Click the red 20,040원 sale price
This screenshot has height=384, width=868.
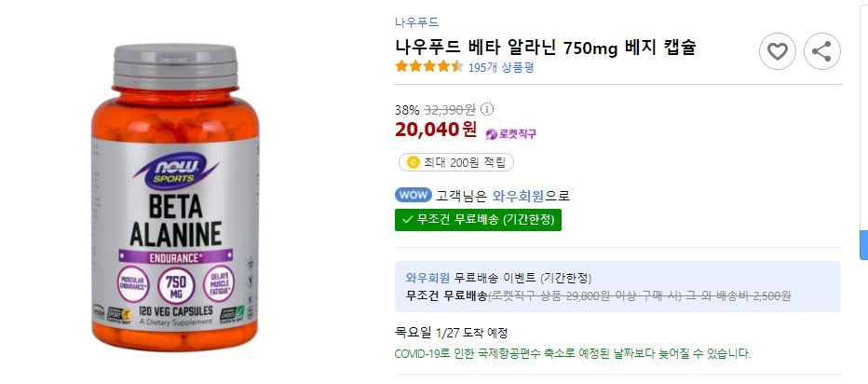[x=436, y=130]
